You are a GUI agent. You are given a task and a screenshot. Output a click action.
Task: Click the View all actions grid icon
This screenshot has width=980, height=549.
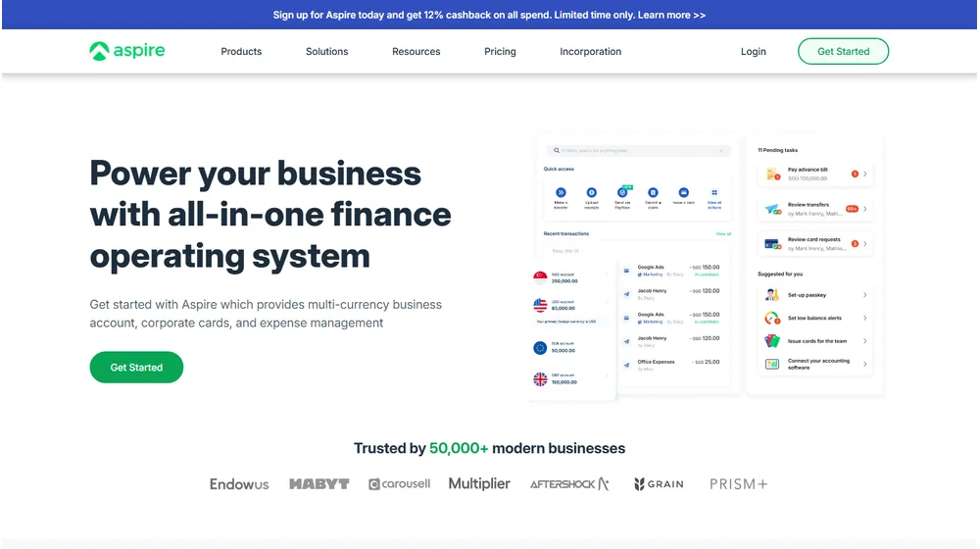(x=714, y=192)
